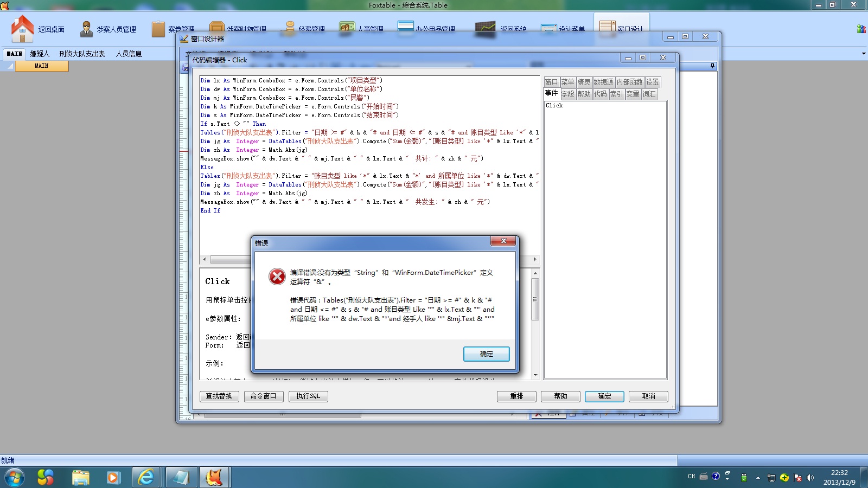
Task: Click the pin icon in the designer panel
Action: 712,66
